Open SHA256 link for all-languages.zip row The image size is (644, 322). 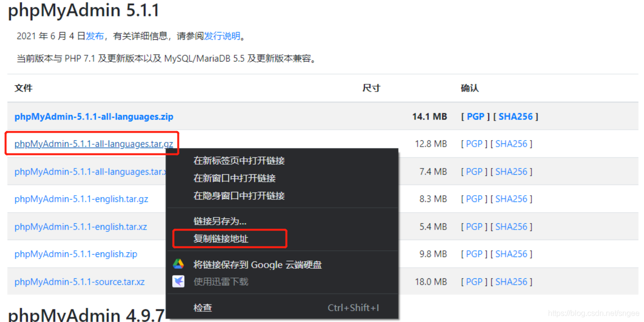515,117
